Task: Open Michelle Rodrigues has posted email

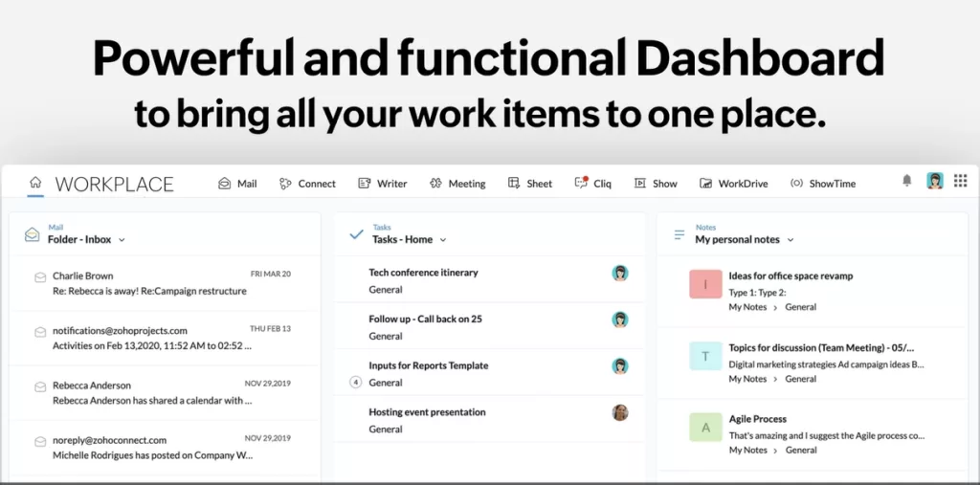Action: coord(152,455)
